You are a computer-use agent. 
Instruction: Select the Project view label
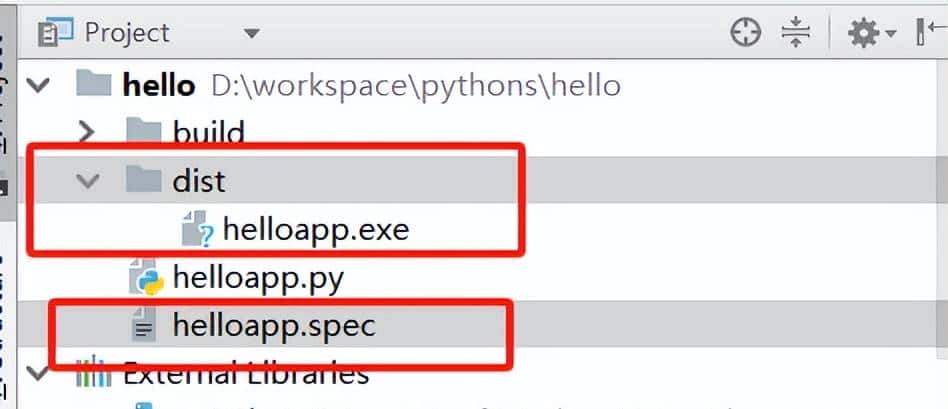pyautogui.click(x=127, y=33)
